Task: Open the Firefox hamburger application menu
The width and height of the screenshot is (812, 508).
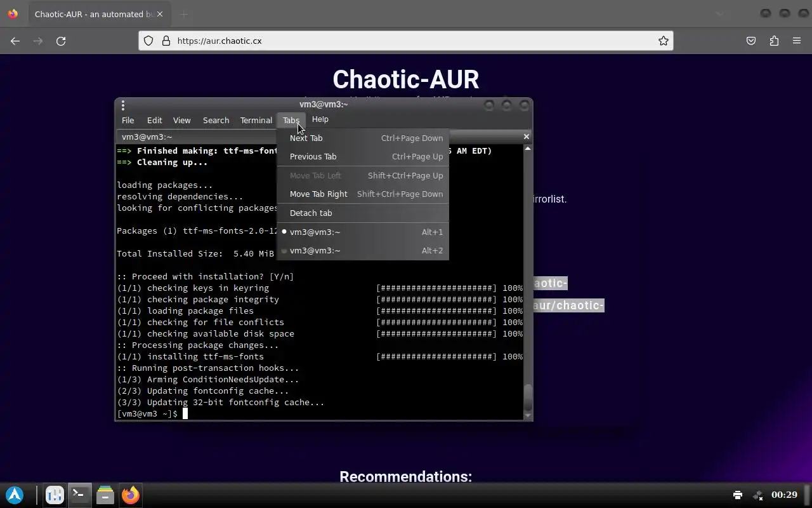Action: point(797,41)
